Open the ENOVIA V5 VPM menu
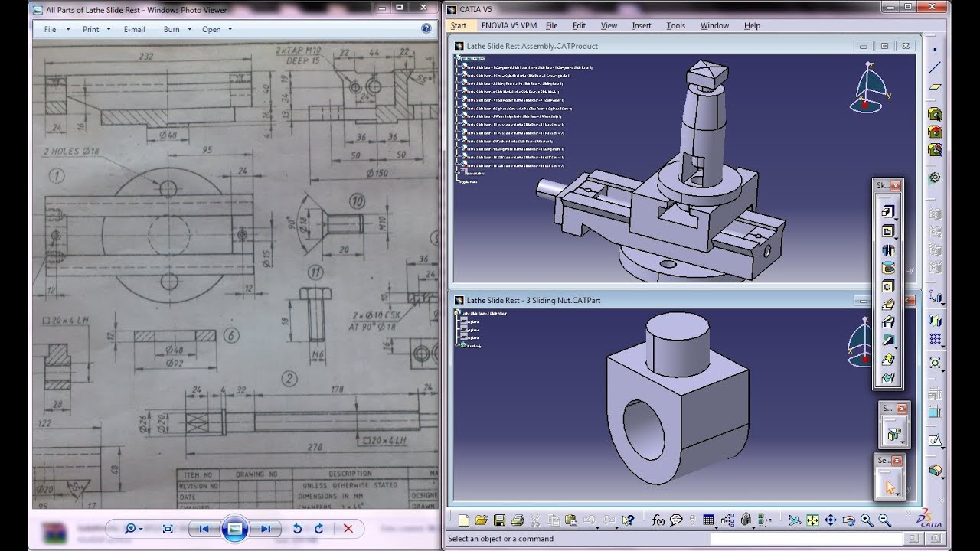The height and width of the screenshot is (551, 980). pyautogui.click(x=508, y=25)
